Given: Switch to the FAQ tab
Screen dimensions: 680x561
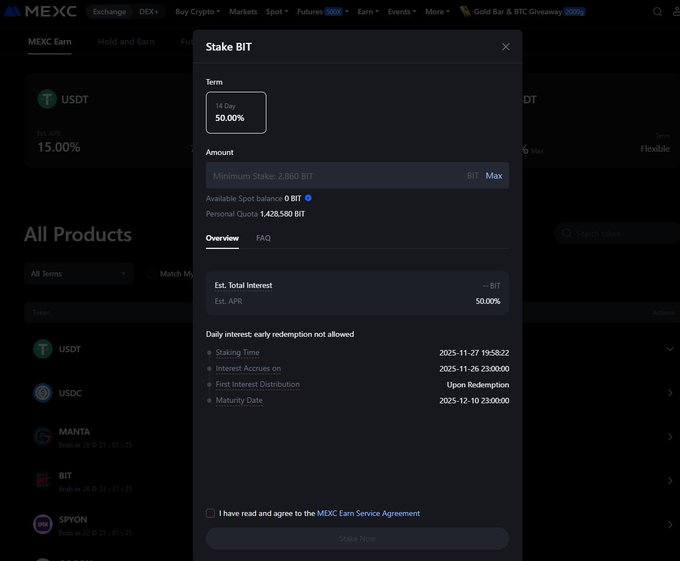Looking at the screenshot, I should 263,238.
